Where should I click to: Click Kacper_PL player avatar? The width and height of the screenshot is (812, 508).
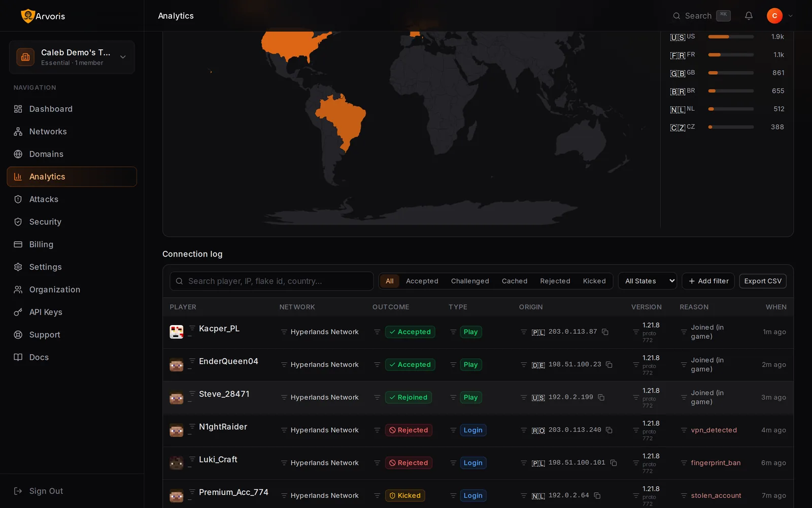(176, 332)
